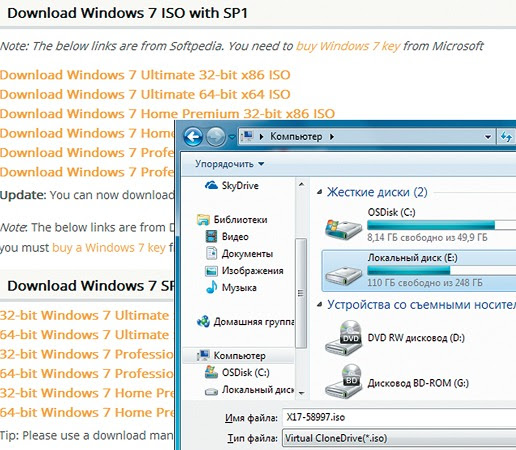
Task: Click the Жесткие диски (2) header
Action: (377, 192)
